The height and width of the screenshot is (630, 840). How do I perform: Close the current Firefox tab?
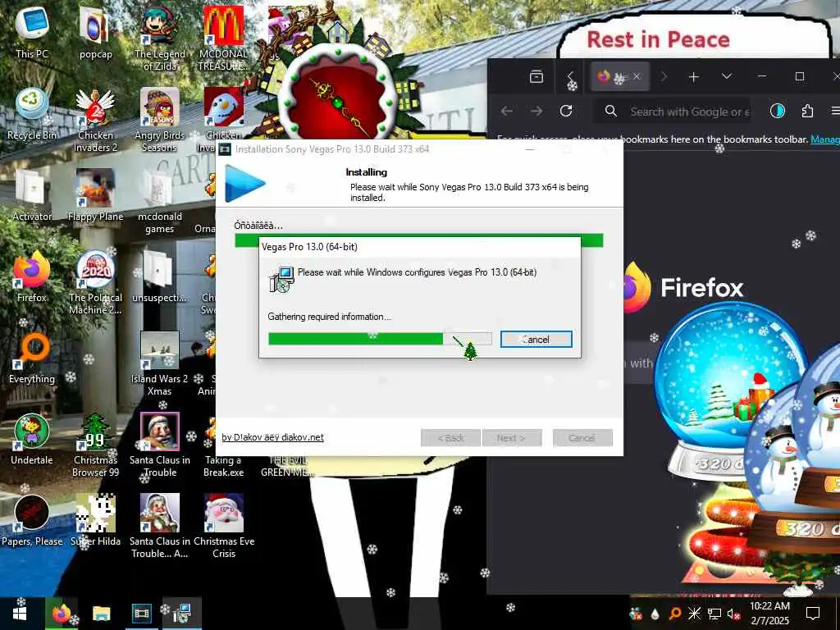(x=637, y=76)
